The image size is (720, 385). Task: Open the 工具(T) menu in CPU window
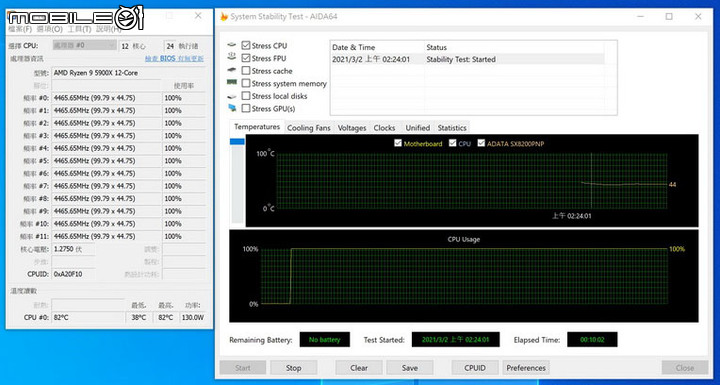[x=79, y=29]
